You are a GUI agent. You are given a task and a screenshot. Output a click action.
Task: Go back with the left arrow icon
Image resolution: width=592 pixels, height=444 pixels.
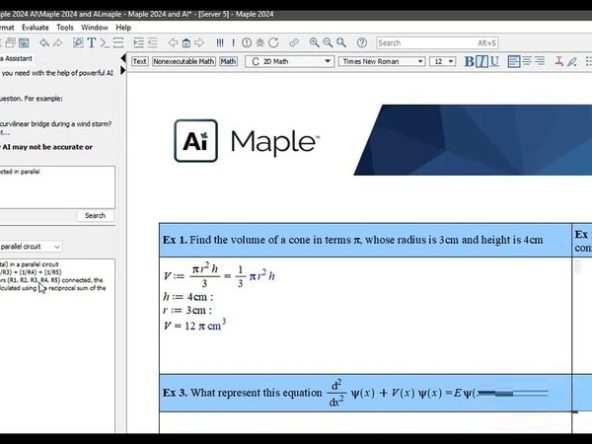tap(173, 43)
